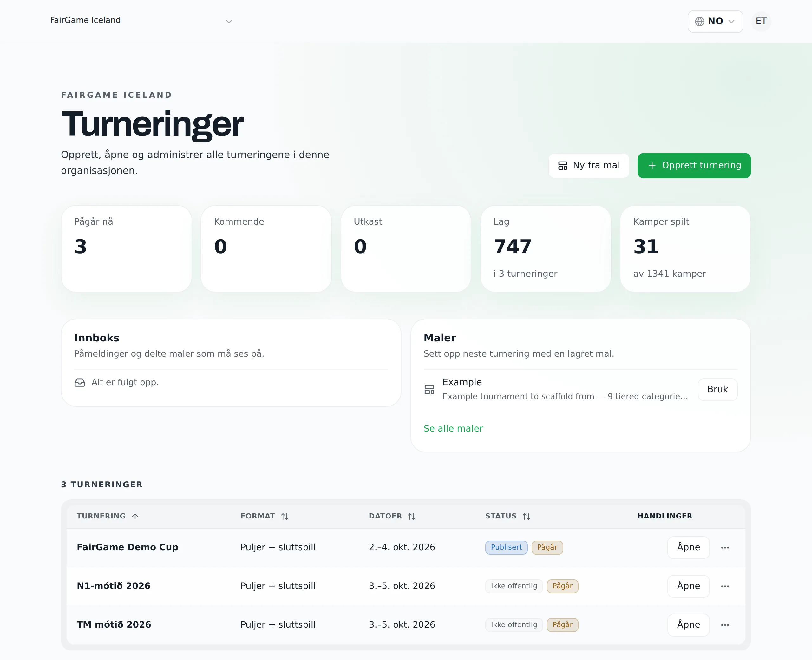Click the inbox tray icon
The width and height of the screenshot is (812, 660).
(x=80, y=382)
